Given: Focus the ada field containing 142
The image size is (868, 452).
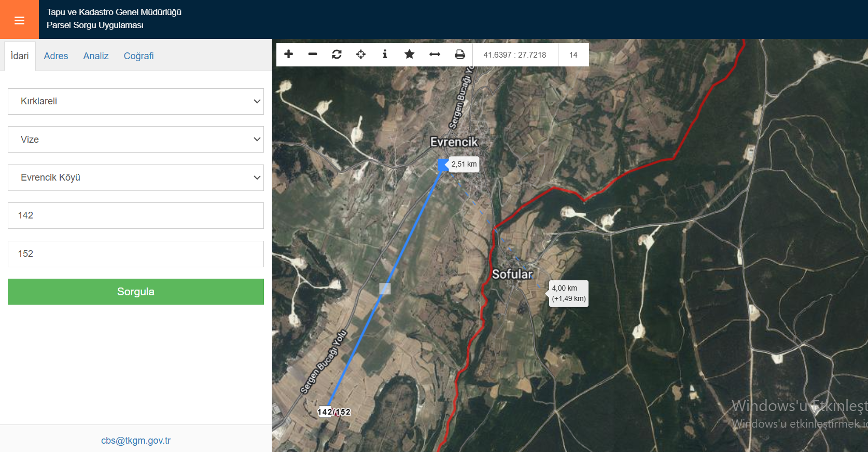Looking at the screenshot, I should pyautogui.click(x=136, y=215).
